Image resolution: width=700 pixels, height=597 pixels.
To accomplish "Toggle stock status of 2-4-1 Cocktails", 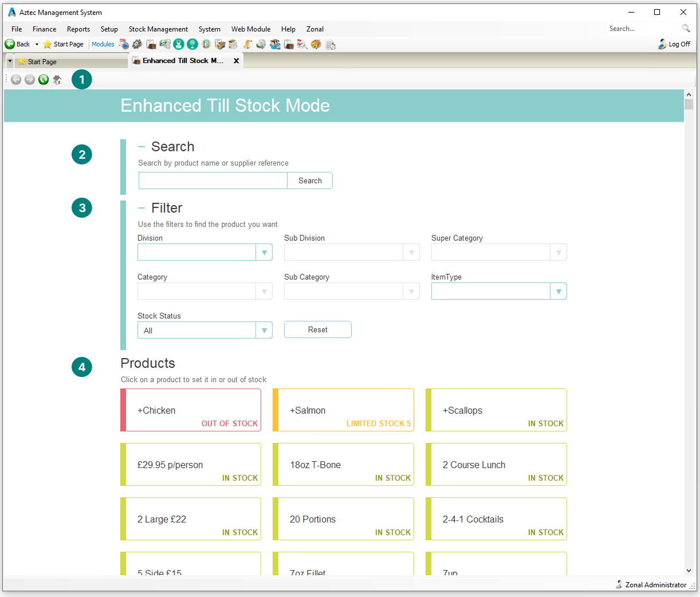I will pos(496,519).
